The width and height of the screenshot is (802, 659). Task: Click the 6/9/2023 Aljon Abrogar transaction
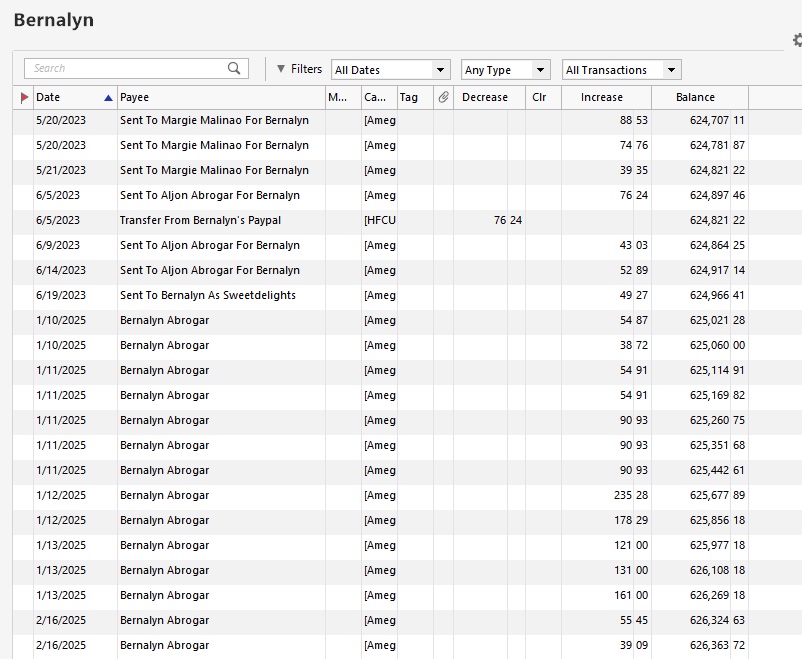click(209, 245)
